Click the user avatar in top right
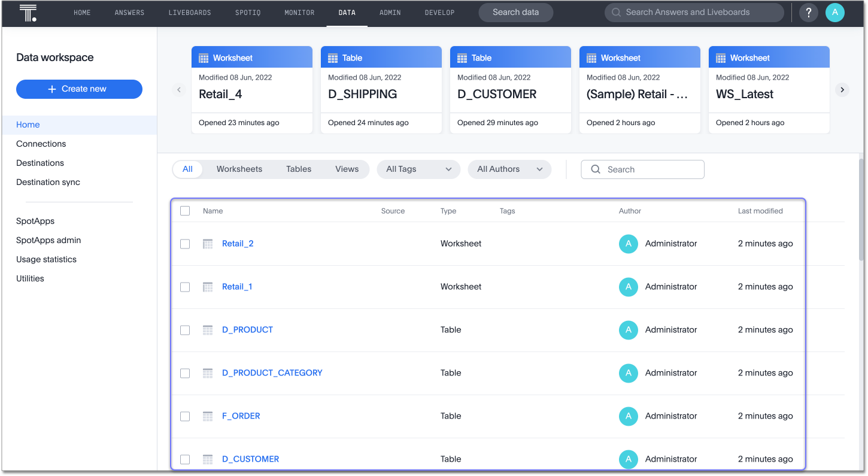This screenshot has width=868, height=476. pos(835,12)
